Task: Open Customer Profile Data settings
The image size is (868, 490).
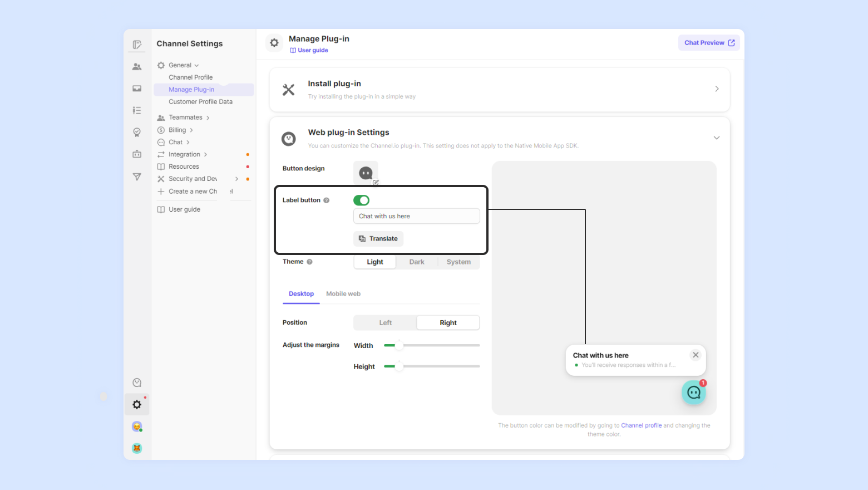Action: [200, 102]
